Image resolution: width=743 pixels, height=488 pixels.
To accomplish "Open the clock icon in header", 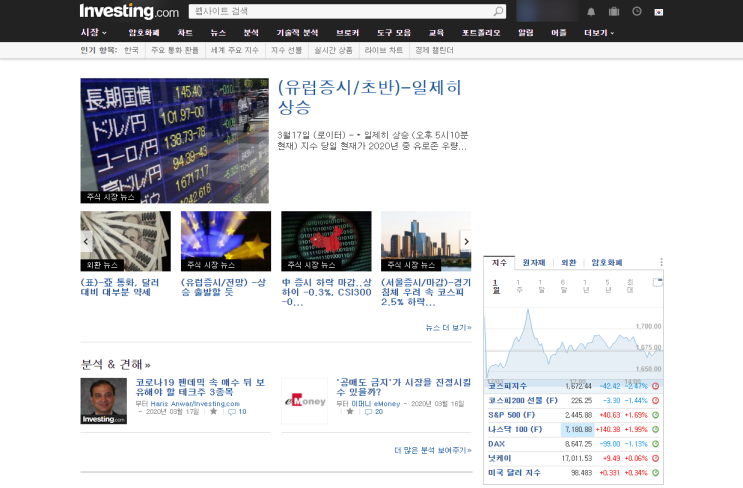I will pos(637,11).
